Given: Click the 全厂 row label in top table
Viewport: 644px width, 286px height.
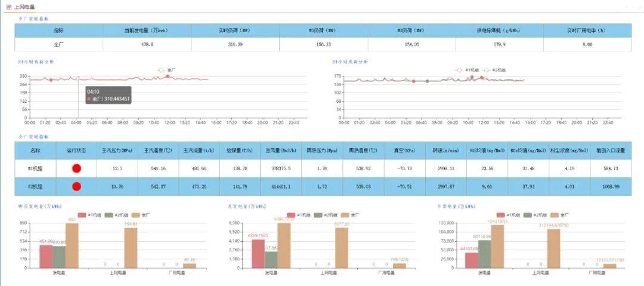Looking at the screenshot, I should 58,44.
